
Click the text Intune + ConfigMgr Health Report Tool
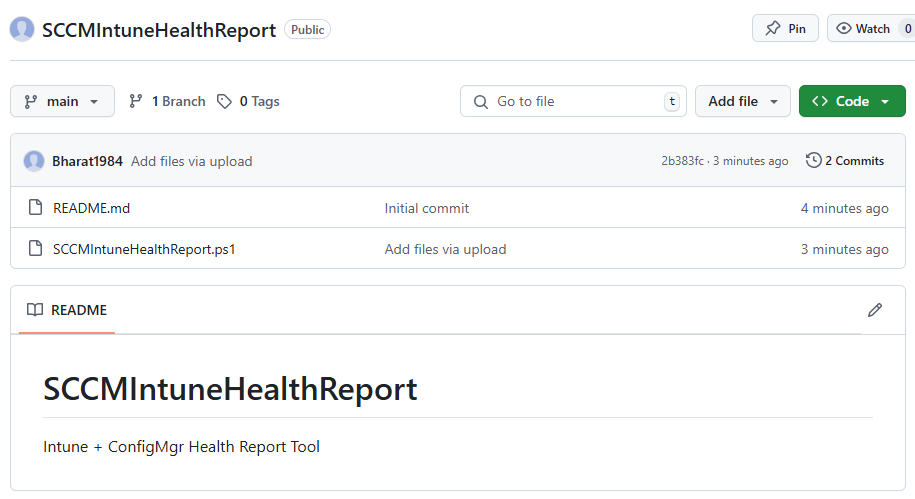(181, 446)
